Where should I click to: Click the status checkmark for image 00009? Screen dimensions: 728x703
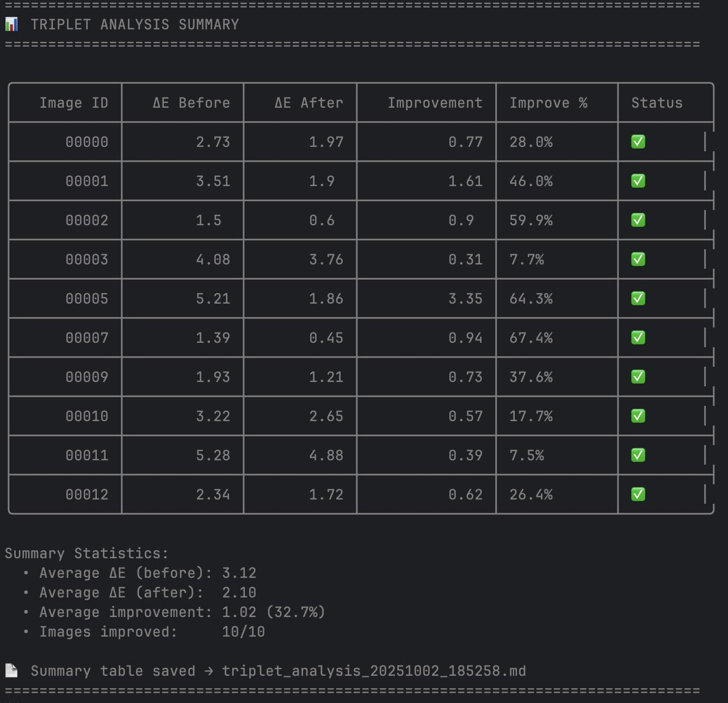(638, 377)
